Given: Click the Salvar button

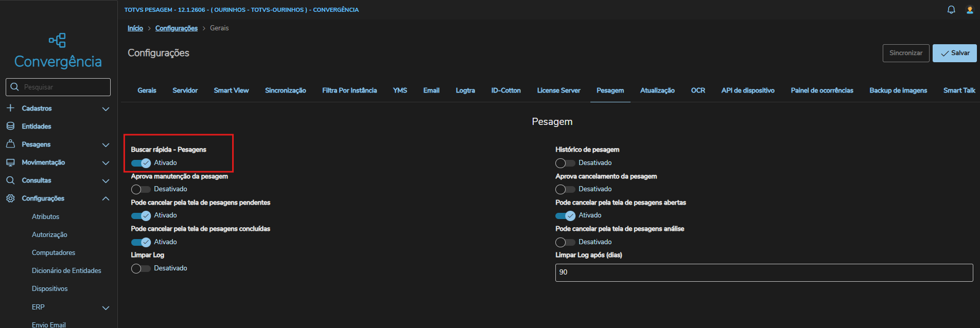Looking at the screenshot, I should tap(954, 53).
